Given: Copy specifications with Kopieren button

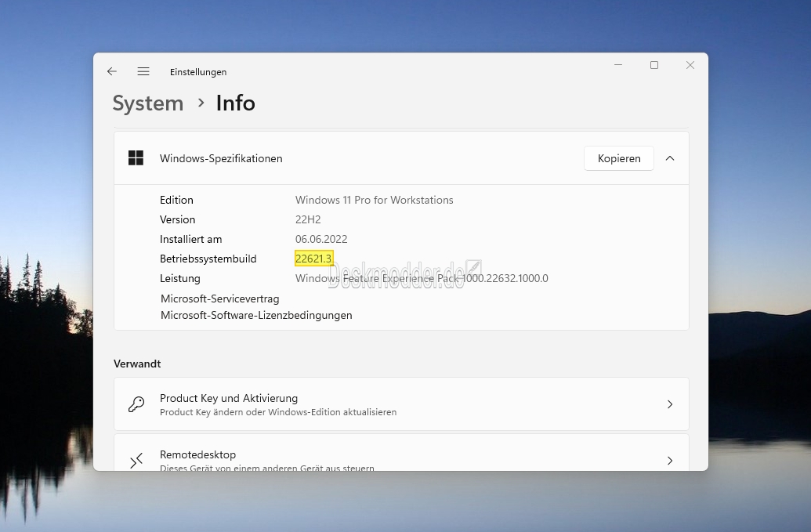Looking at the screenshot, I should (x=618, y=158).
